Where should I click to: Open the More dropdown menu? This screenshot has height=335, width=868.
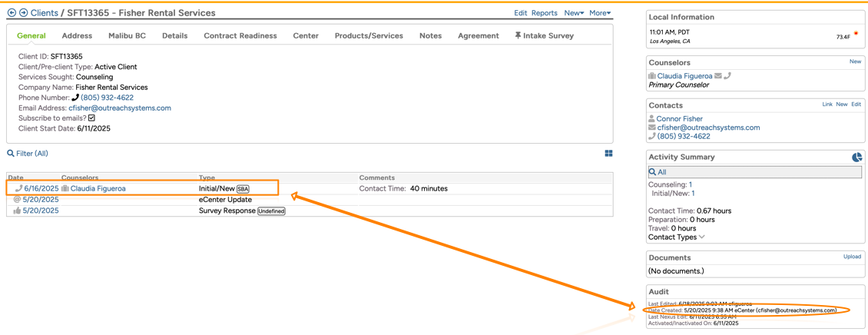pos(599,13)
